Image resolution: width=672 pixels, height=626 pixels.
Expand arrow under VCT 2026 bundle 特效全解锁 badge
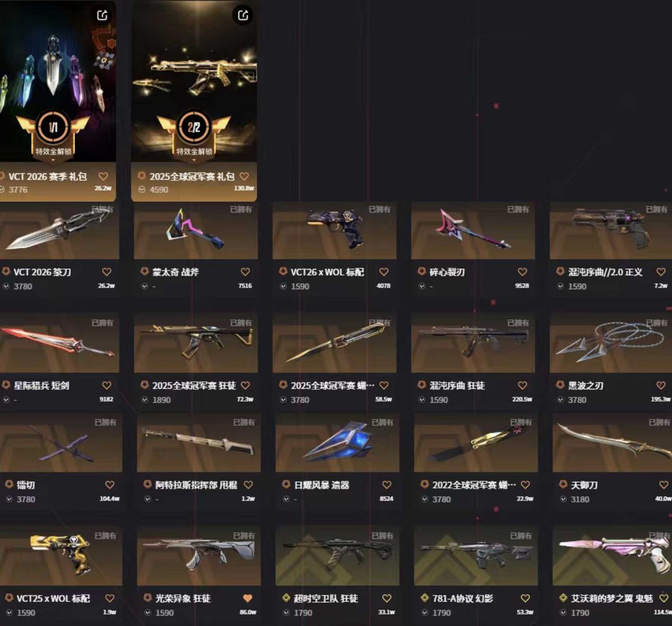click(x=53, y=160)
